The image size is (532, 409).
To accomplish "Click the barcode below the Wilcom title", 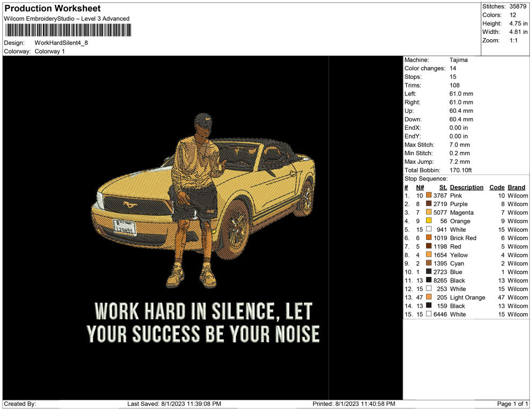I will (x=68, y=30).
